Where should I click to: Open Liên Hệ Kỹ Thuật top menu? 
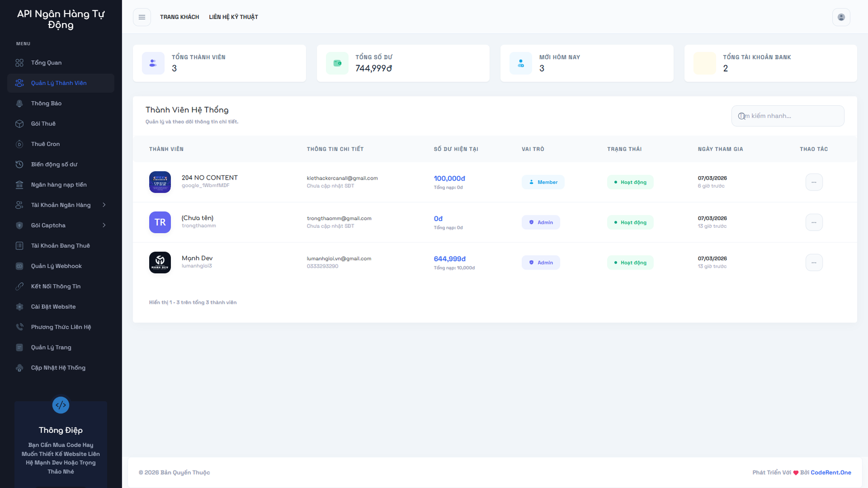pos(233,17)
